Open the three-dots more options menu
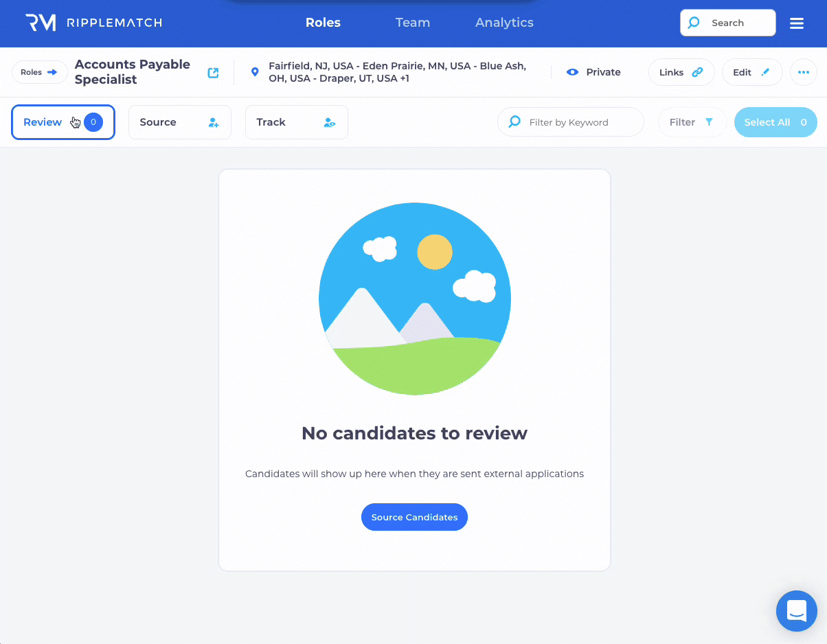Image resolution: width=827 pixels, height=644 pixels. click(x=803, y=72)
